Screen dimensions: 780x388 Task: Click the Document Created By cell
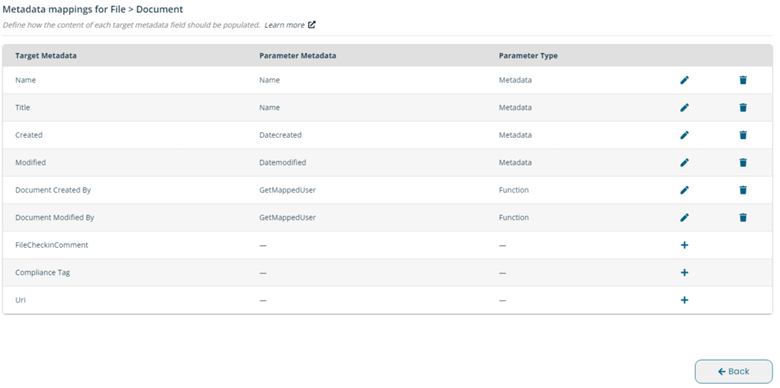tap(53, 190)
